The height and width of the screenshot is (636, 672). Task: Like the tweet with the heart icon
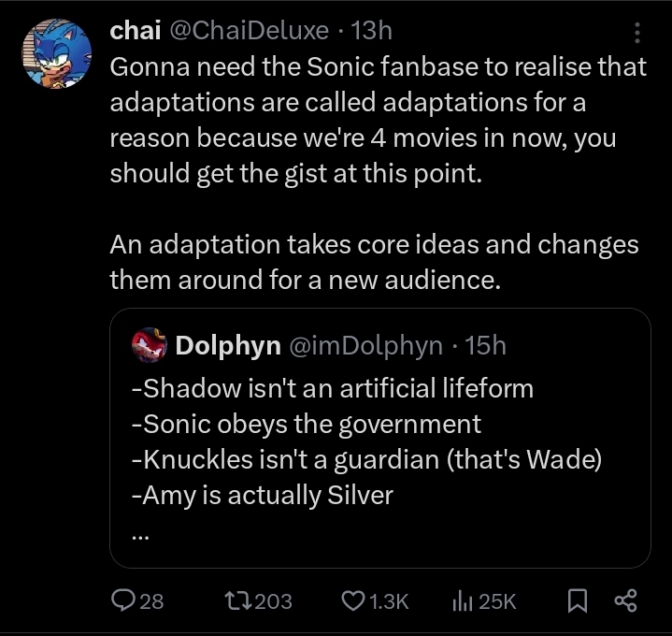[352, 601]
